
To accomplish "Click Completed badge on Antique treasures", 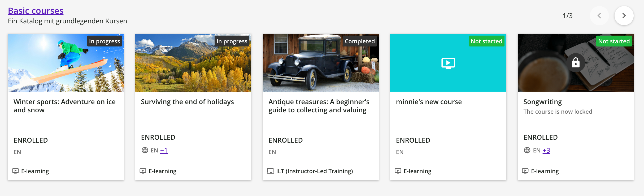I will point(360,41).
